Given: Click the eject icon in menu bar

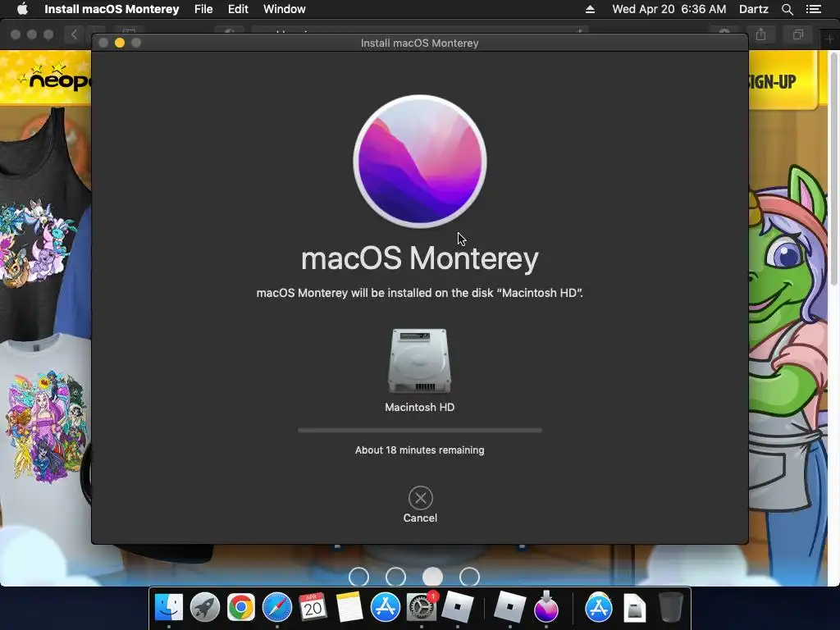Looking at the screenshot, I should 590,9.
